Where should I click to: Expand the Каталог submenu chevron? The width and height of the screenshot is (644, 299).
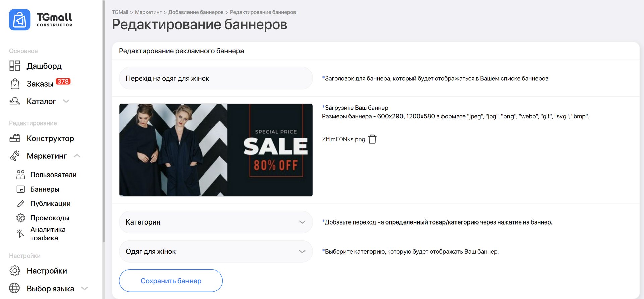pos(66,101)
